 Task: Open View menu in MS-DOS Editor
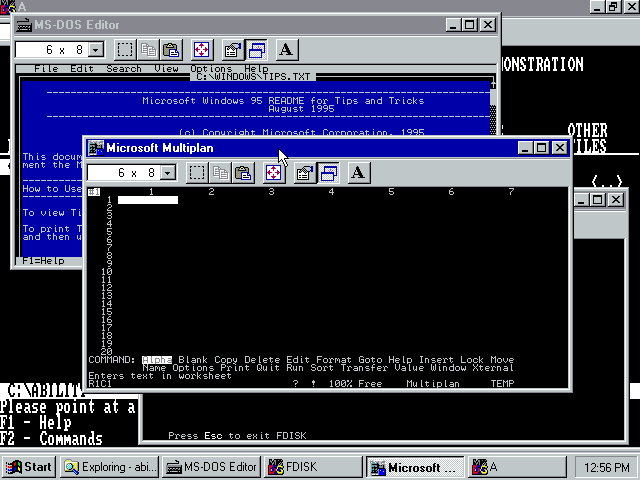click(x=166, y=69)
